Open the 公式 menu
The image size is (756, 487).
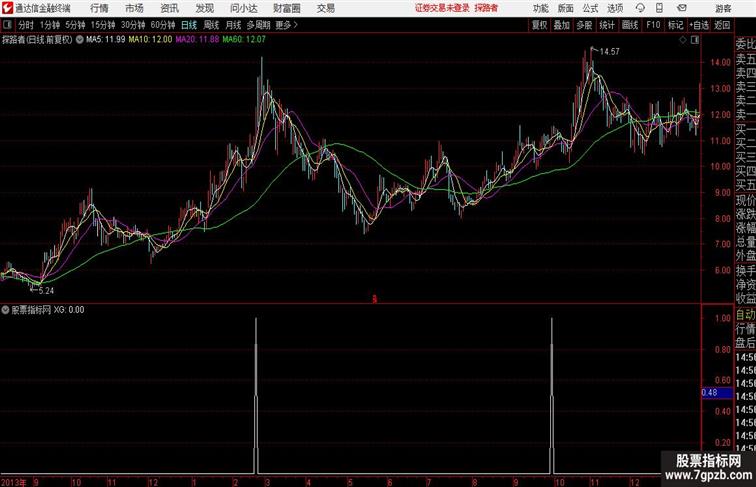(x=590, y=8)
